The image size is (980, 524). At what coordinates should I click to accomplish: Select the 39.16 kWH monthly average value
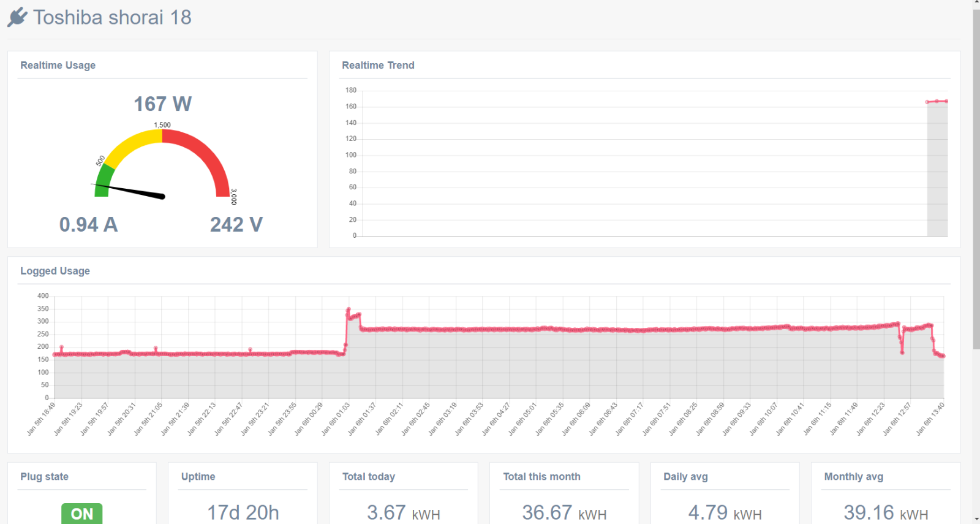[x=886, y=512]
